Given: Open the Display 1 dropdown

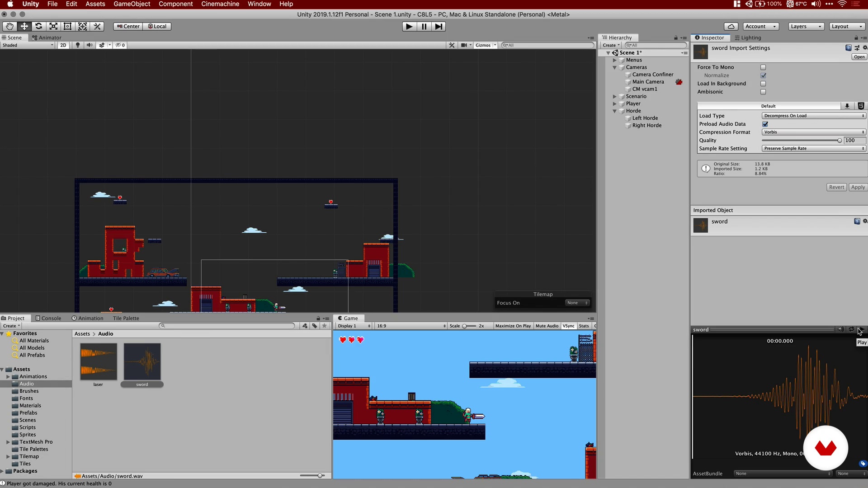Looking at the screenshot, I should (354, 326).
